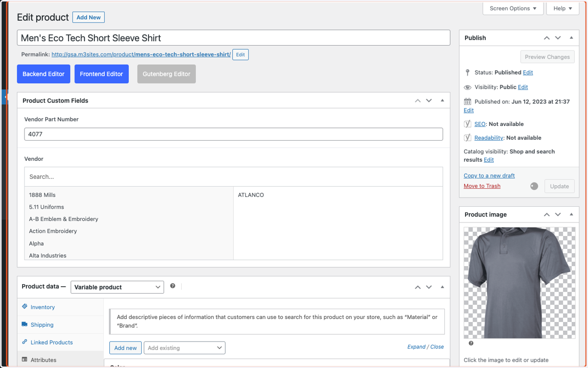Screen dimensions: 588x368
Task: Click the Shipping truck icon
Action: (24, 324)
